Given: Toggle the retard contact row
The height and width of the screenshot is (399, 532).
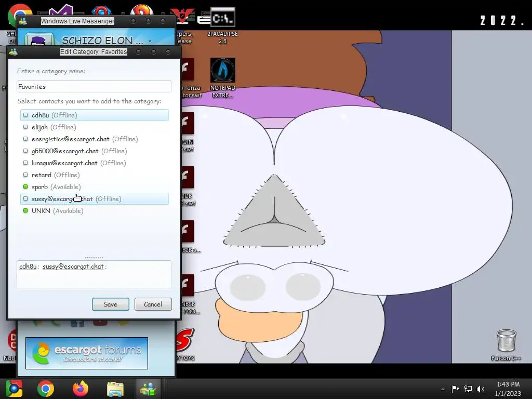Looking at the screenshot, I should [x=95, y=175].
